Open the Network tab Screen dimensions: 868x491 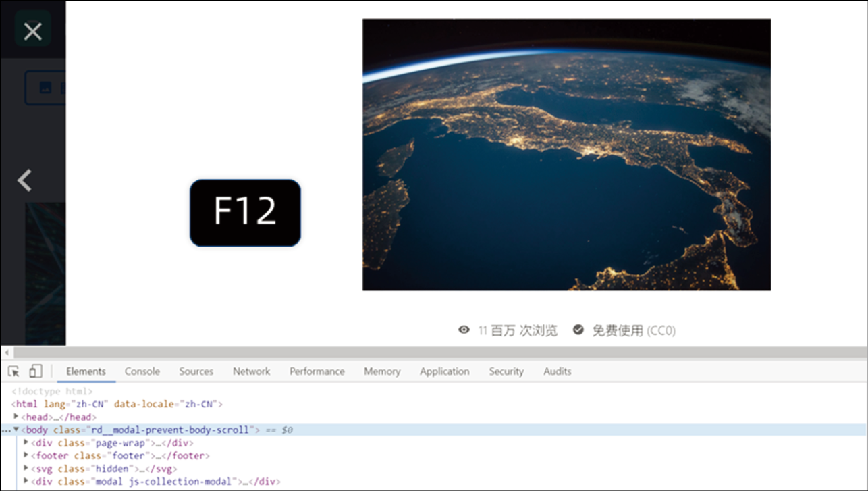tap(251, 371)
